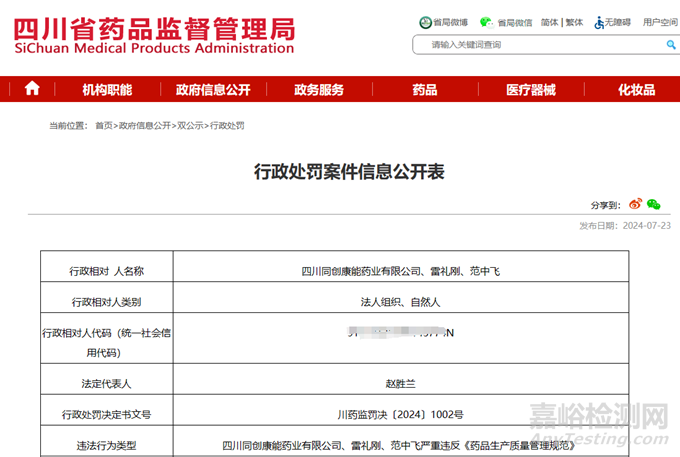Share the page via WeChat icon

pos(653,204)
